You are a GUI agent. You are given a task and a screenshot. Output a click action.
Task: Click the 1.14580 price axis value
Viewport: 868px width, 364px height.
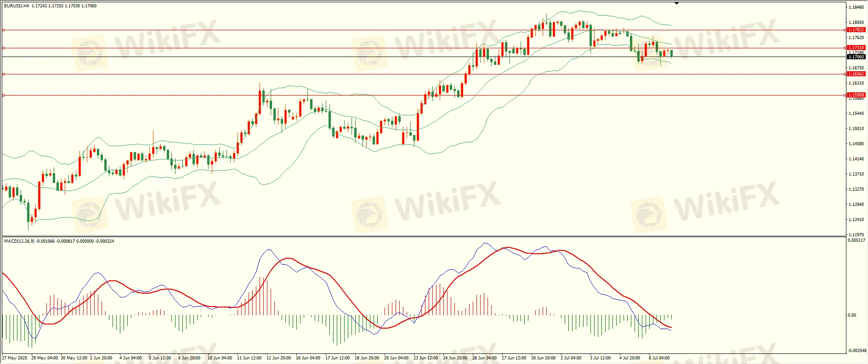(856, 144)
